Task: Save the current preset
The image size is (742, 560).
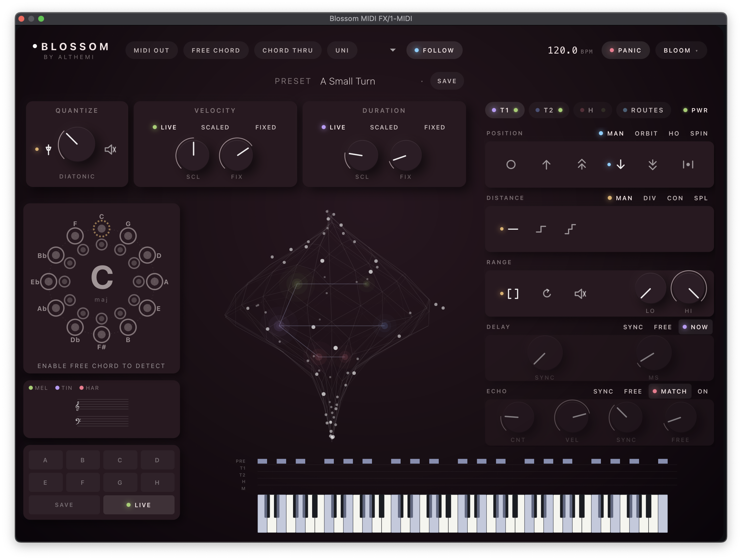Action: 447,81
